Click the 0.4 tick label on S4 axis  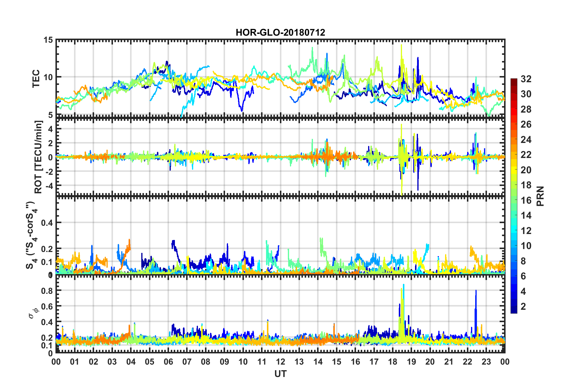(x=47, y=223)
